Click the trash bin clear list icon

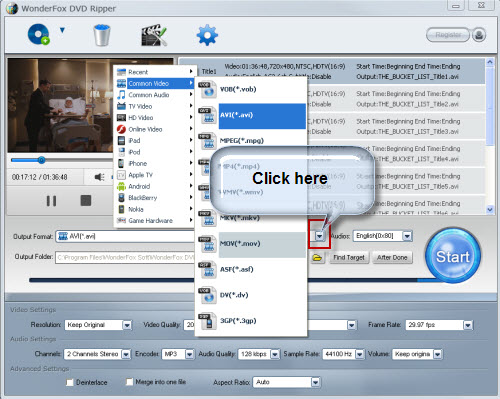pos(102,35)
